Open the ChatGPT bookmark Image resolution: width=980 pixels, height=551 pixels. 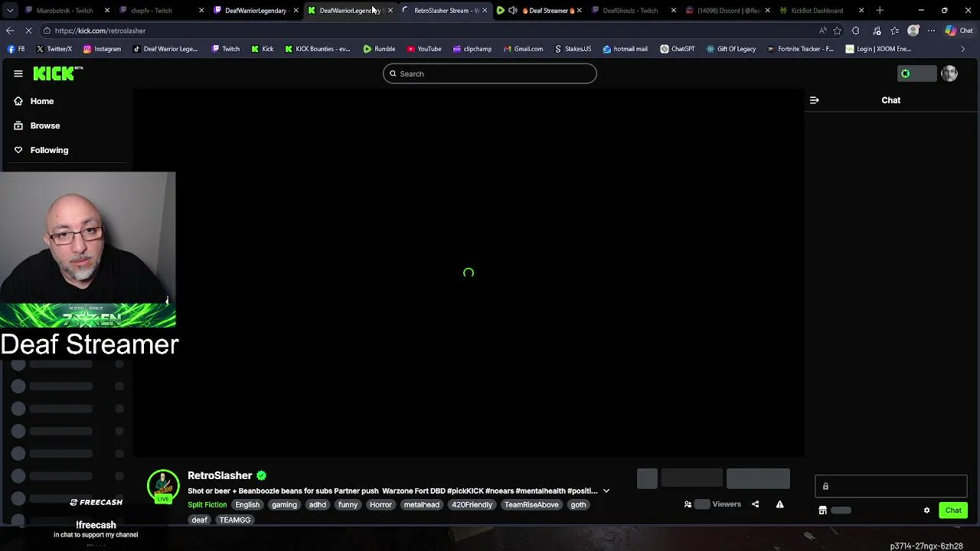click(678, 49)
